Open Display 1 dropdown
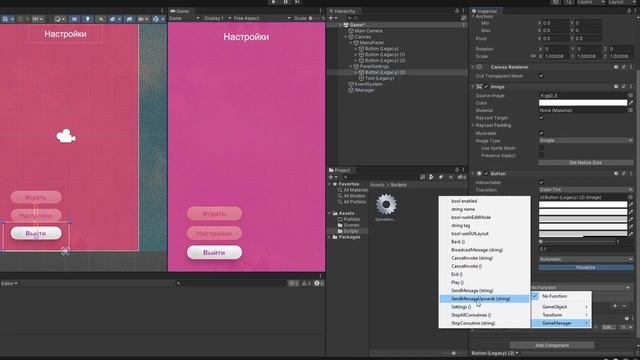The image size is (640, 360). click(217, 18)
